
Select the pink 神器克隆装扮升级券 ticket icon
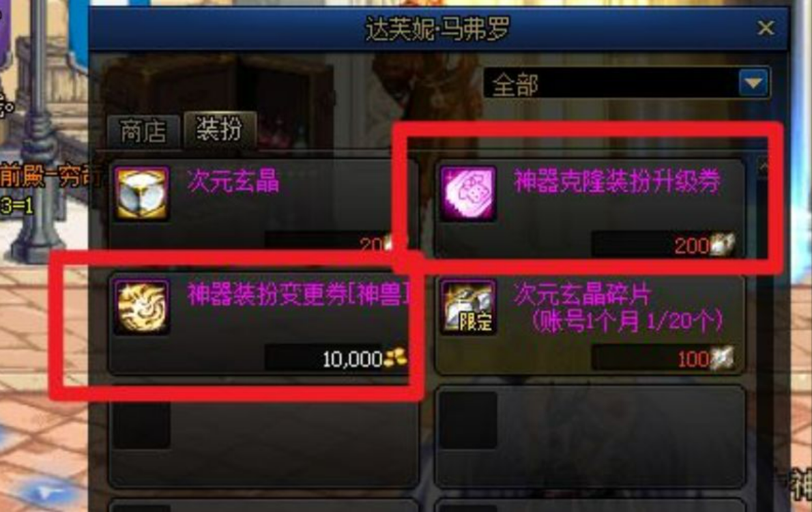(468, 193)
